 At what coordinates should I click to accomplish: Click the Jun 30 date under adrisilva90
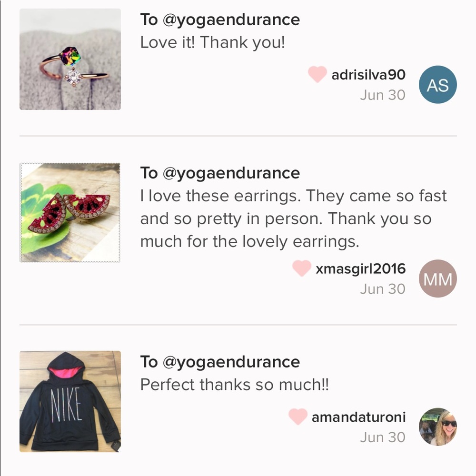pyautogui.click(x=382, y=95)
